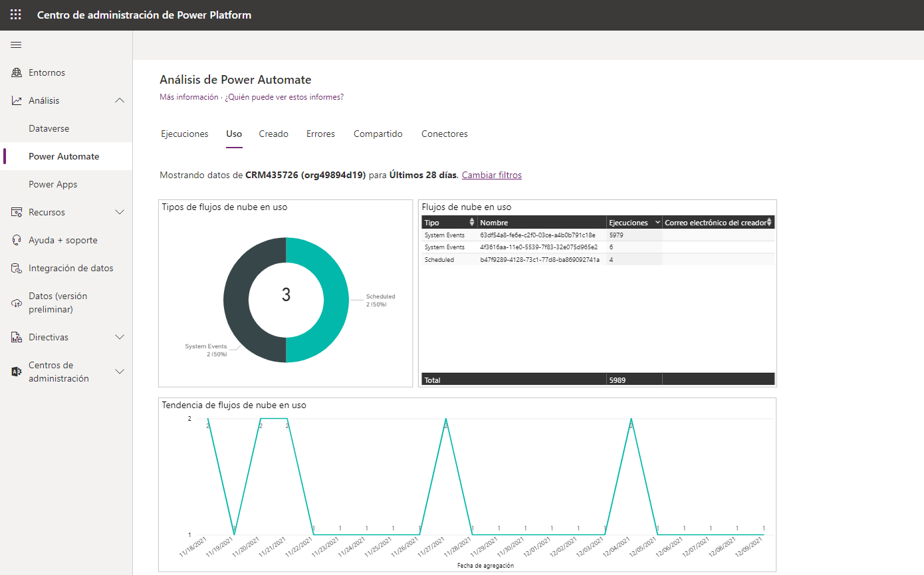Collapse the Análisis section chevron
924x575 pixels.
coord(120,100)
